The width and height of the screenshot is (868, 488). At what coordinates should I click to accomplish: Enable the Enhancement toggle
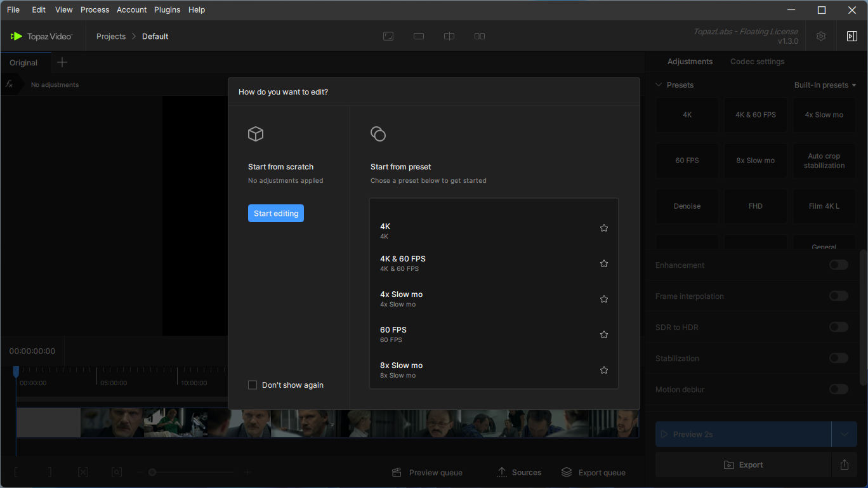(x=838, y=265)
